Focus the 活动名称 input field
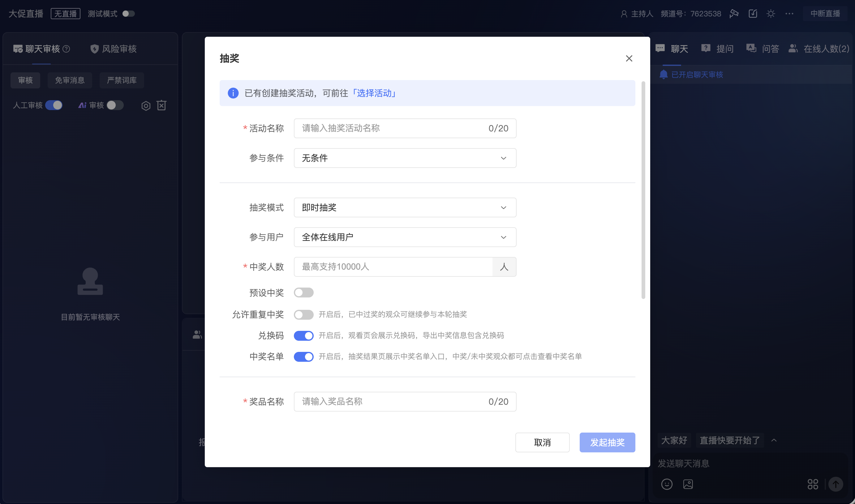Screen dimensions: 855x504 405,128
